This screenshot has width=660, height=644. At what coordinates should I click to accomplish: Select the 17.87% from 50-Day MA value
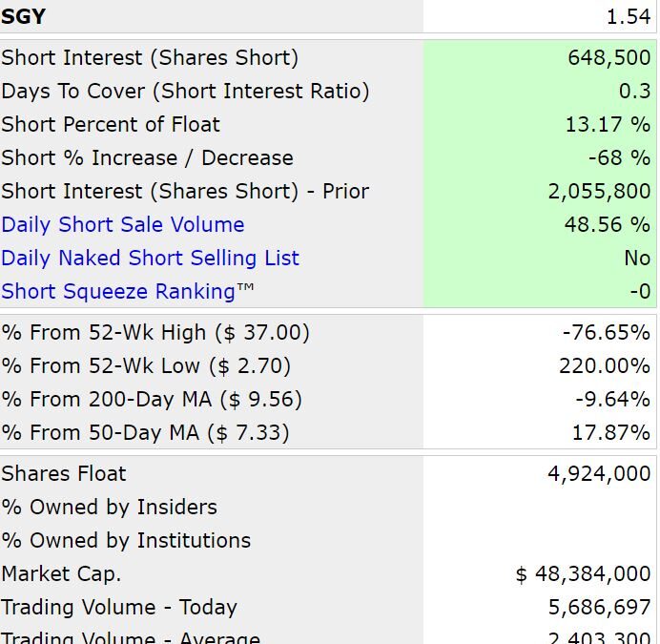pos(611,432)
